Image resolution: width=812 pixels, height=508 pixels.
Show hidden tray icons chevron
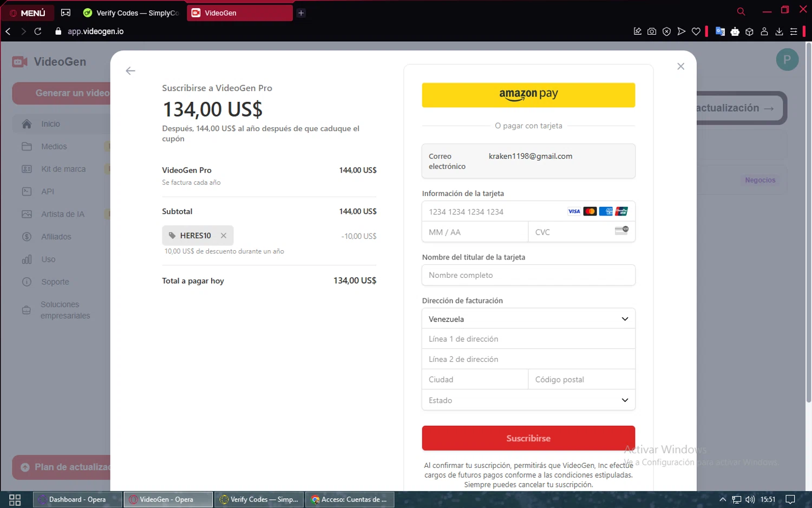click(x=722, y=499)
